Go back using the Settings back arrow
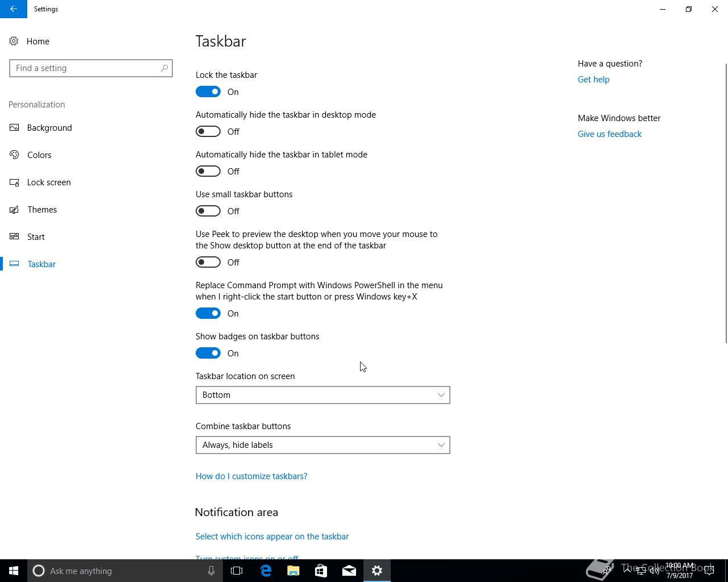Screen dimensions: 728x582 coord(13,9)
